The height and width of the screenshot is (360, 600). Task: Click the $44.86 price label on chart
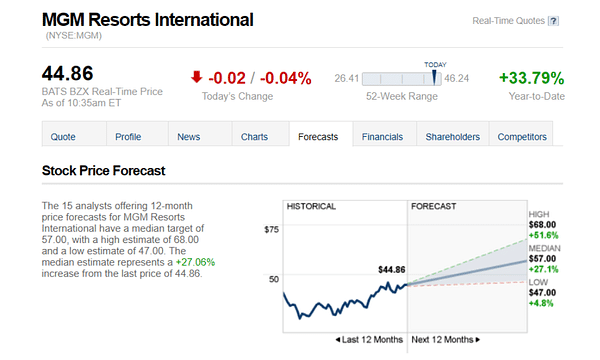(x=391, y=270)
